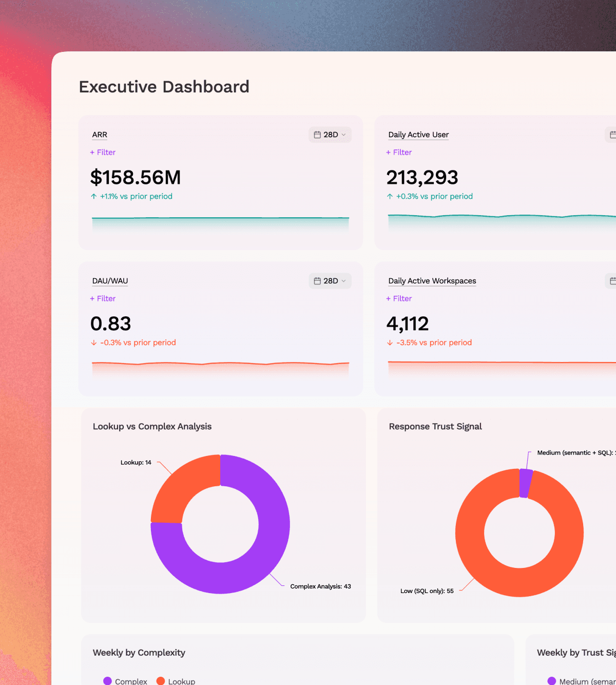Click the down arrow icon beside -3.5%
616x685 pixels.
(390, 342)
